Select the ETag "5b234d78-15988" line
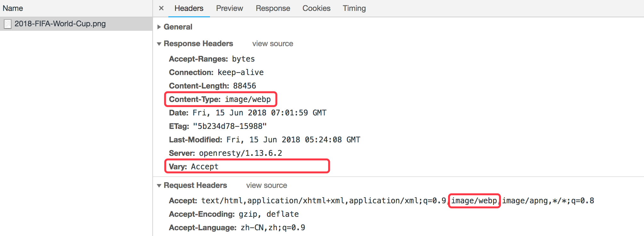The width and height of the screenshot is (644, 236). (218, 126)
